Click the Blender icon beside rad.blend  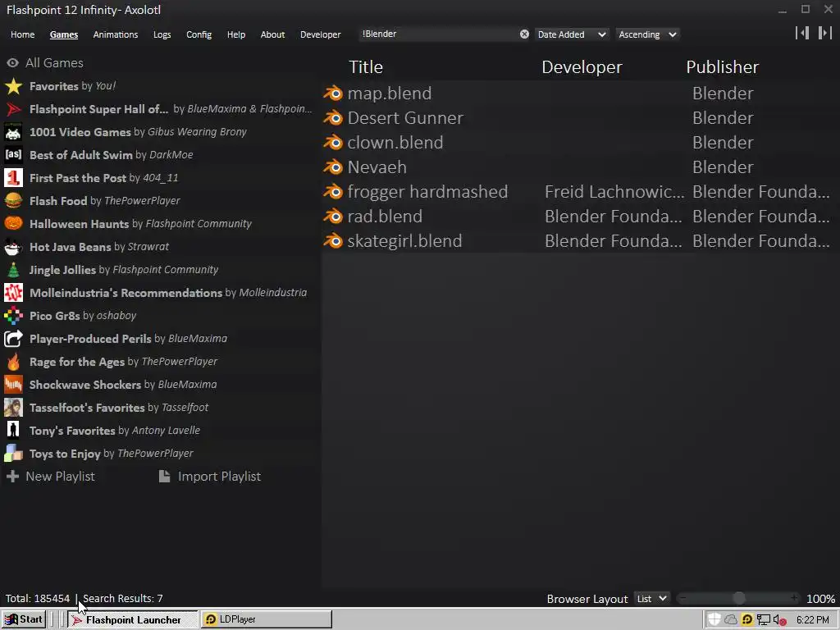tap(333, 217)
